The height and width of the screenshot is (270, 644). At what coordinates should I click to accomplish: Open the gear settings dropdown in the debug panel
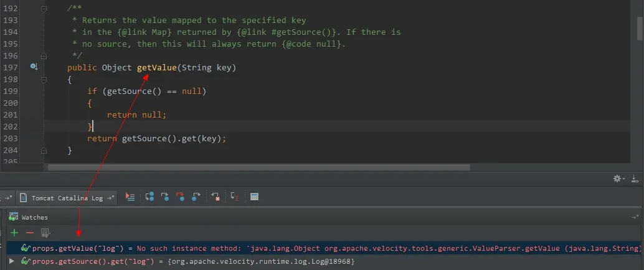pyautogui.click(x=619, y=179)
